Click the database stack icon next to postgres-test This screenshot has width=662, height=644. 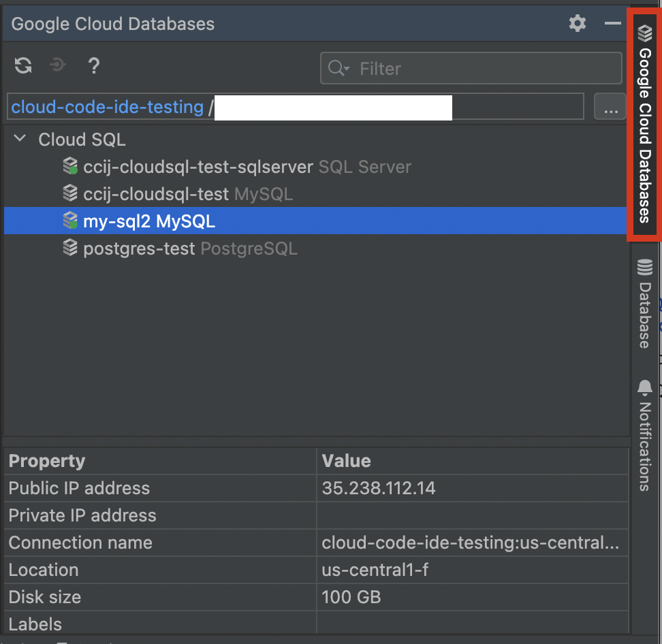click(70, 248)
